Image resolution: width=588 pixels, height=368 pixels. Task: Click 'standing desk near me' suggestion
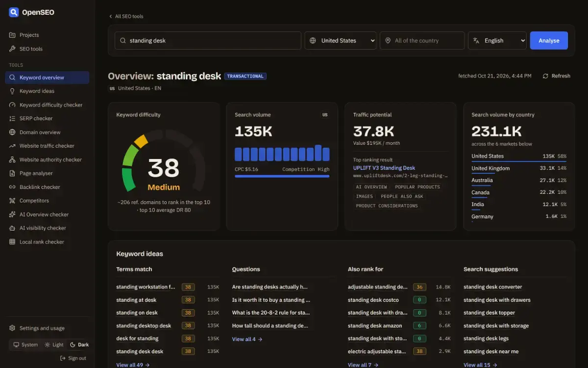(x=491, y=351)
